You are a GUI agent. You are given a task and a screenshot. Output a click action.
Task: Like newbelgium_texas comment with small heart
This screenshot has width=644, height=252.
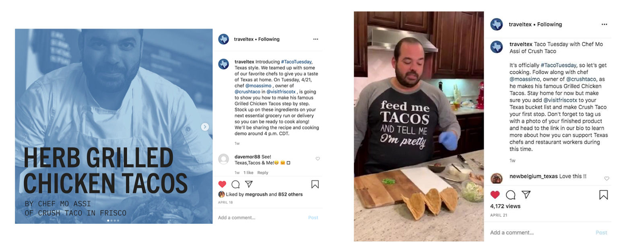pos(607,178)
